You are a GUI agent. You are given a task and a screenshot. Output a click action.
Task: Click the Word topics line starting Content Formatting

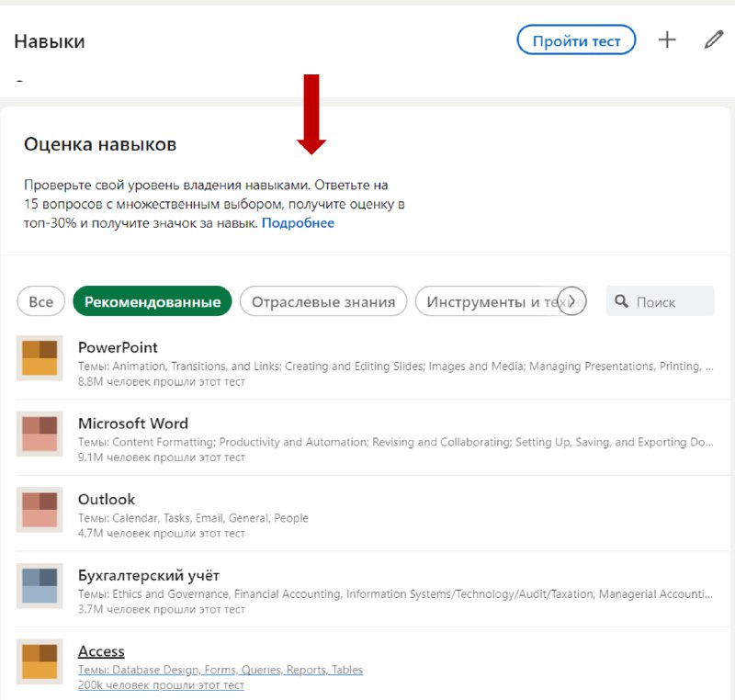point(396,442)
